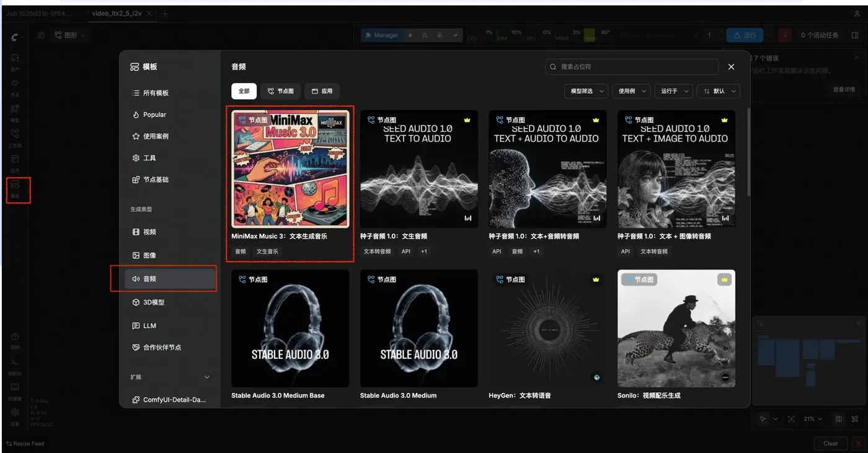Add a new workflow tab
The height and width of the screenshot is (453, 868).
coord(165,14)
